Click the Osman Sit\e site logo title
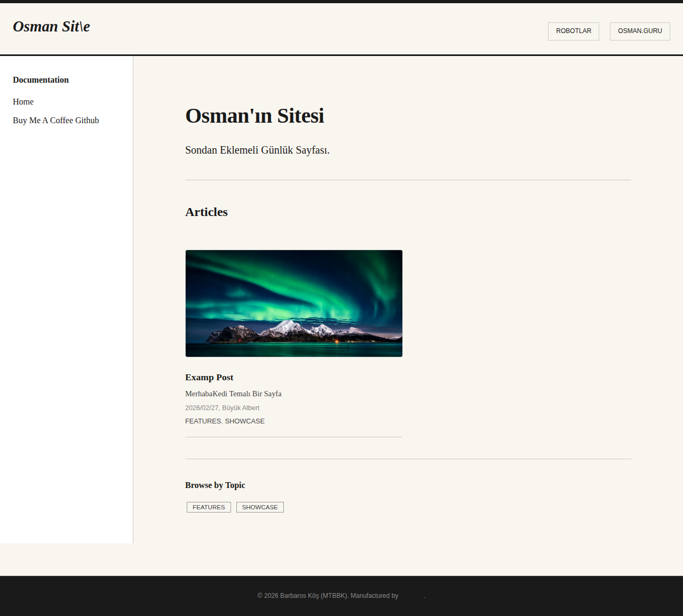This screenshot has height=616, width=683. (51, 26)
